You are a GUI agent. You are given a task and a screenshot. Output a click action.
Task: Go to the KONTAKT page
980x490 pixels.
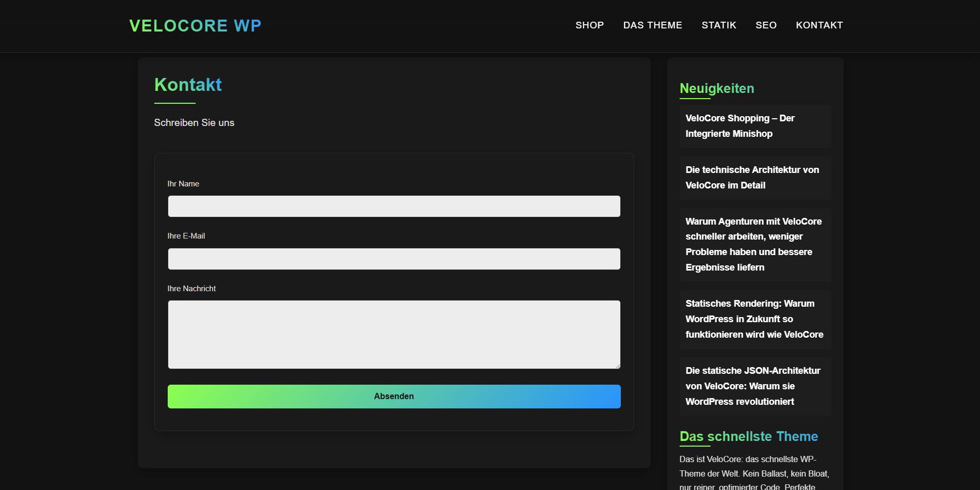819,25
